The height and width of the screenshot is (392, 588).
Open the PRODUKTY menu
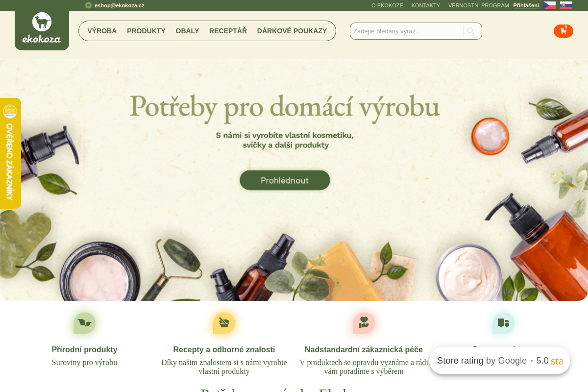pyautogui.click(x=146, y=31)
